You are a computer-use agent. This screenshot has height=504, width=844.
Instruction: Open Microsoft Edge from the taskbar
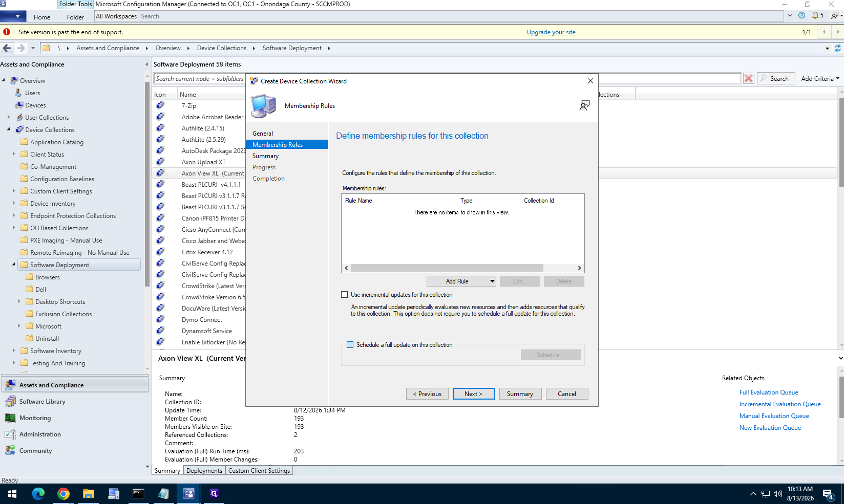[x=38, y=494]
